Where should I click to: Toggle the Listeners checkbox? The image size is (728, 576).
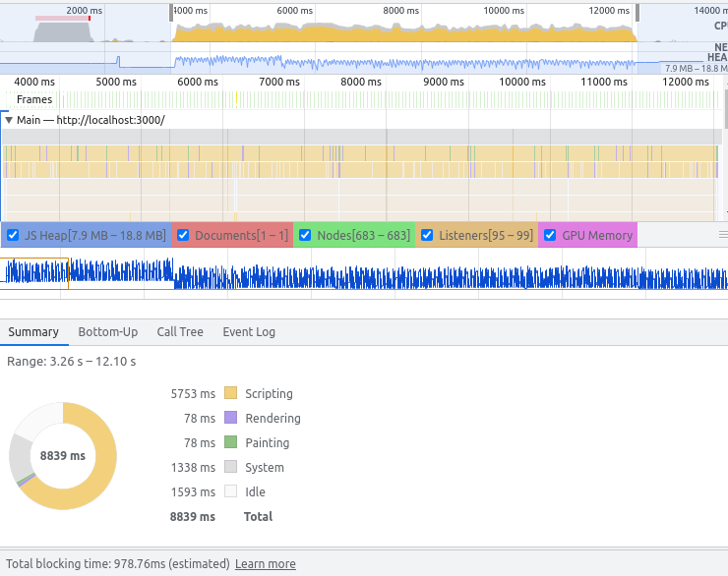click(x=427, y=236)
